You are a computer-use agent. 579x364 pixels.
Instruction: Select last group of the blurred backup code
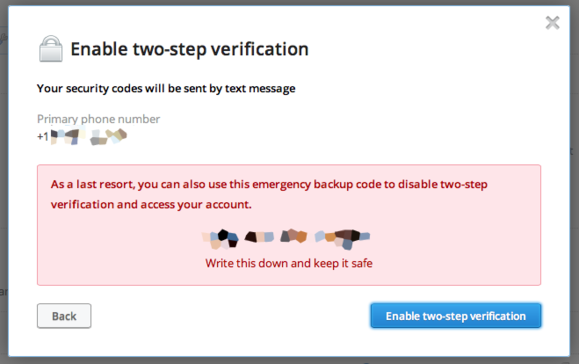(342, 238)
